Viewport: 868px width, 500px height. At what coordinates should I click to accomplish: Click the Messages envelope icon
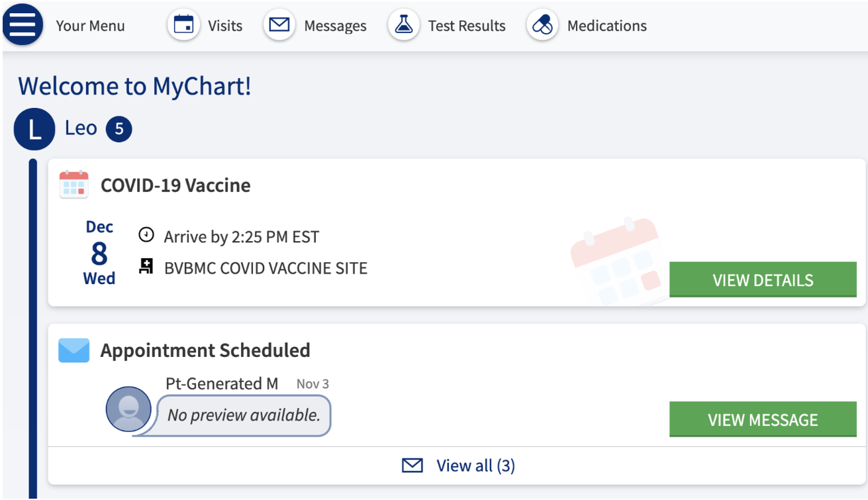(x=279, y=26)
